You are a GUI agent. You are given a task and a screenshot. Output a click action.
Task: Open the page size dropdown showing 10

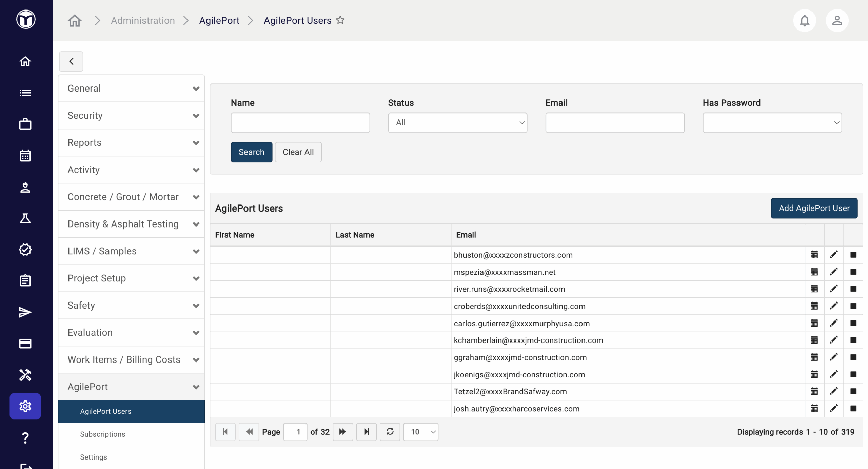(421, 432)
